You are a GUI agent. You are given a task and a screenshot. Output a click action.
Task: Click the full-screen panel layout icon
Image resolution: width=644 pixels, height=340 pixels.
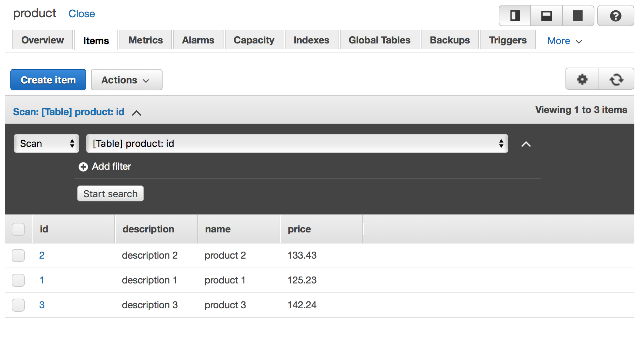[x=578, y=16]
